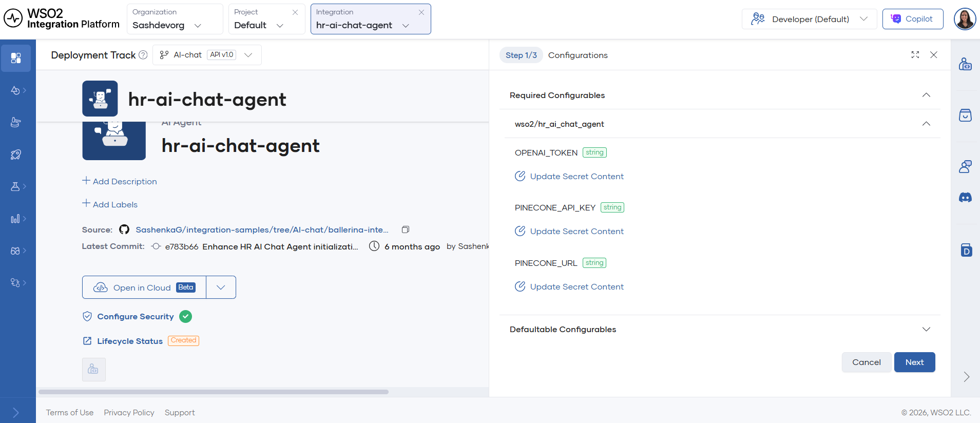The image size is (980, 423).
Task: Click the 6 months ago commit time
Action: (x=412, y=246)
